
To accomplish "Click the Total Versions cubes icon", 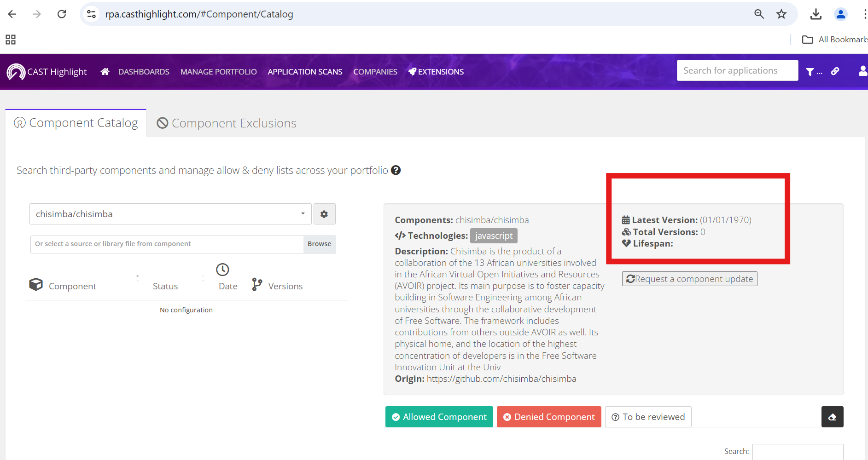I will point(626,232).
